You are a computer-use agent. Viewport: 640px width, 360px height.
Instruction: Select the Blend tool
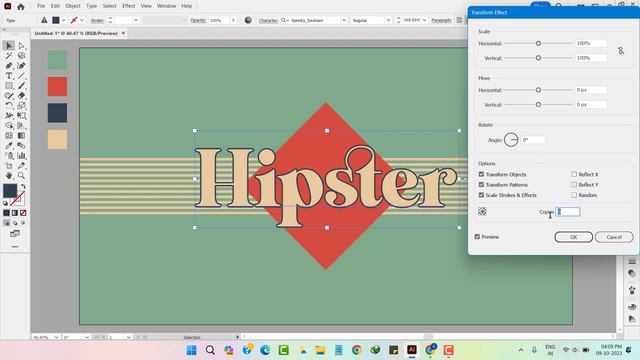(x=21, y=146)
